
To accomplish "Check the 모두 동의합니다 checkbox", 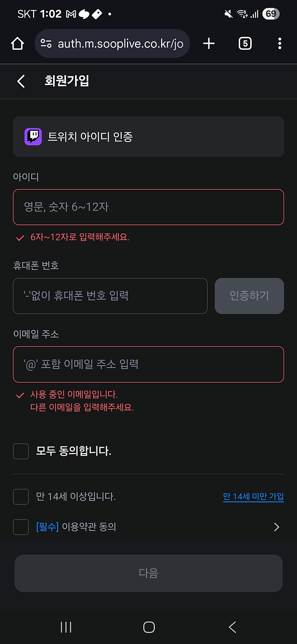I will (21, 451).
